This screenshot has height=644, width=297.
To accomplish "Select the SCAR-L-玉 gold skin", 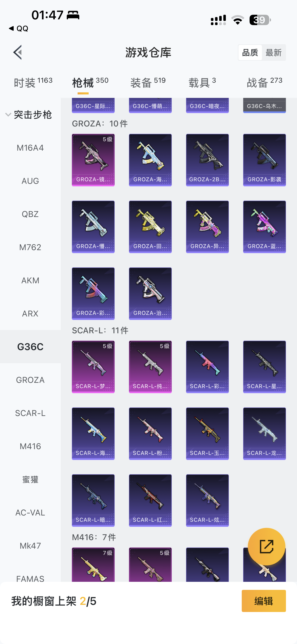I will coord(207,433).
